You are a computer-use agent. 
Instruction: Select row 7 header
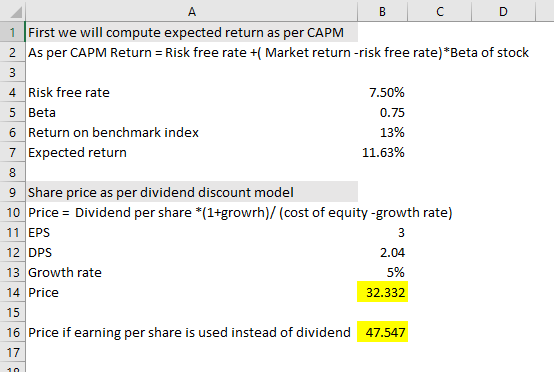[x=12, y=153]
